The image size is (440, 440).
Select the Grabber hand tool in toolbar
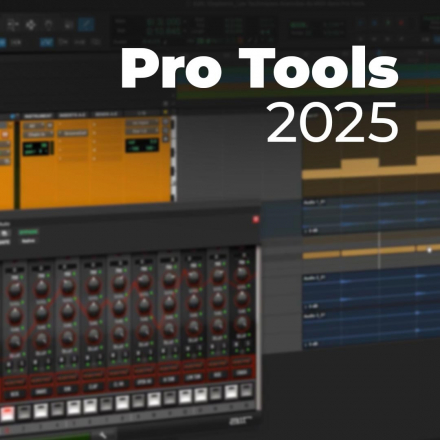coord(49,25)
